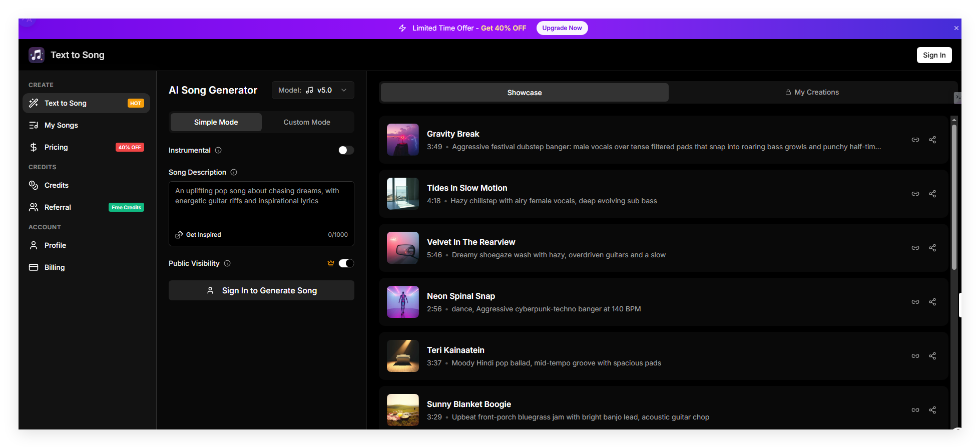Enable the Instrumental toggle
Viewport: 980px width, 448px height.
(x=346, y=150)
